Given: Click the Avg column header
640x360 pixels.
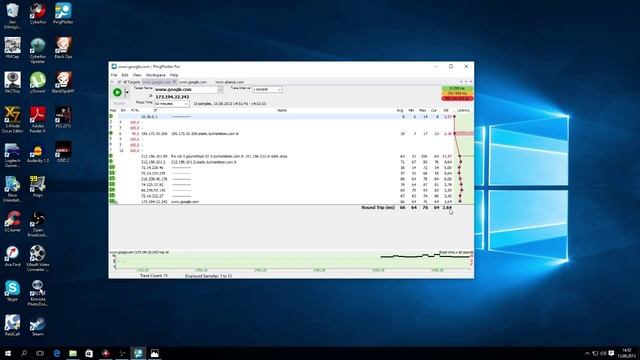Looking at the screenshot, I should click(x=400, y=111).
